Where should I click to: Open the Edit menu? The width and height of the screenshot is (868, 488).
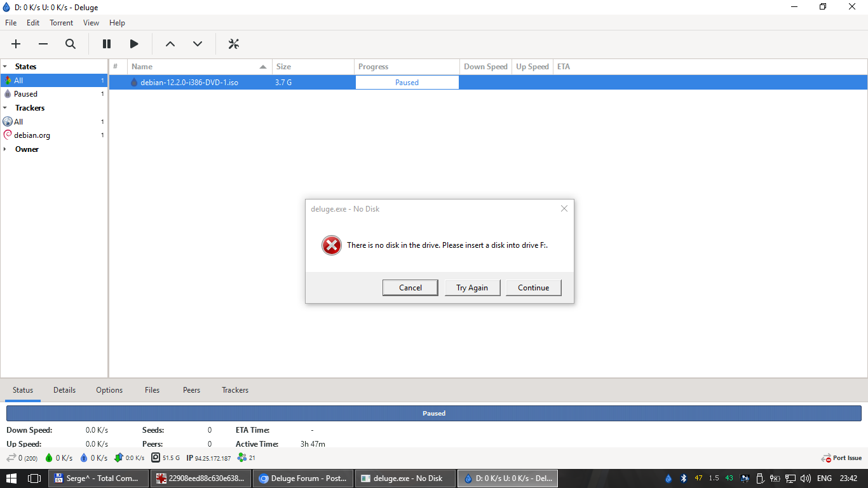click(33, 22)
